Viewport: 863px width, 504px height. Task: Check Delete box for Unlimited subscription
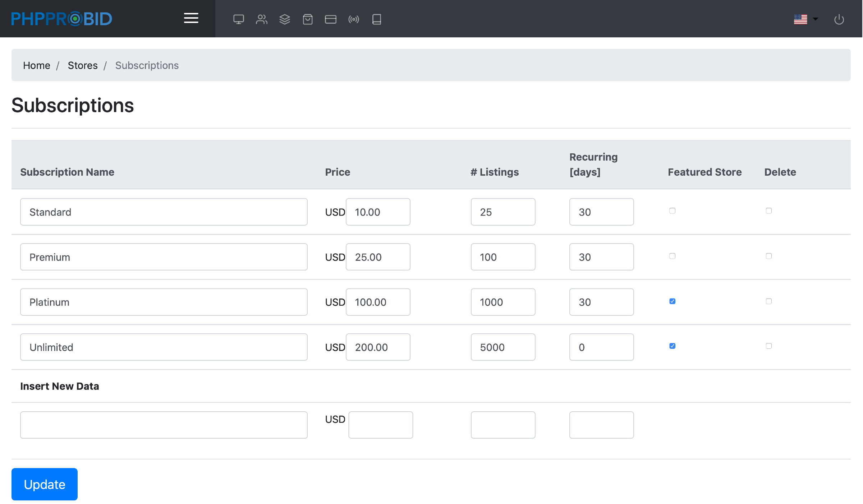click(x=768, y=346)
